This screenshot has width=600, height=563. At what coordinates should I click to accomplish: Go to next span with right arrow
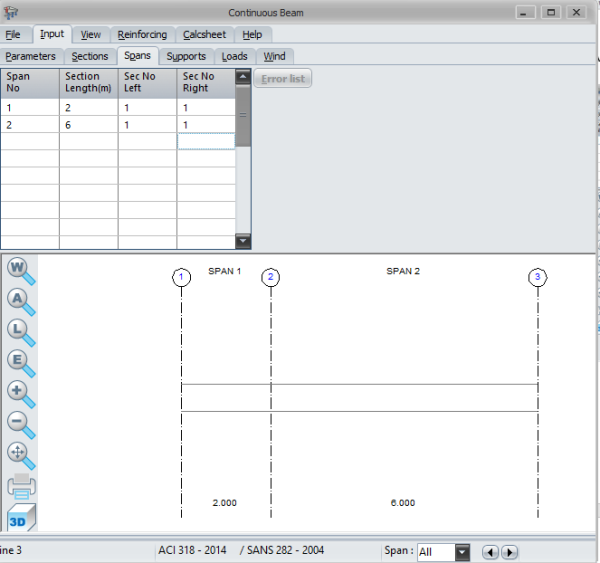pos(509,552)
